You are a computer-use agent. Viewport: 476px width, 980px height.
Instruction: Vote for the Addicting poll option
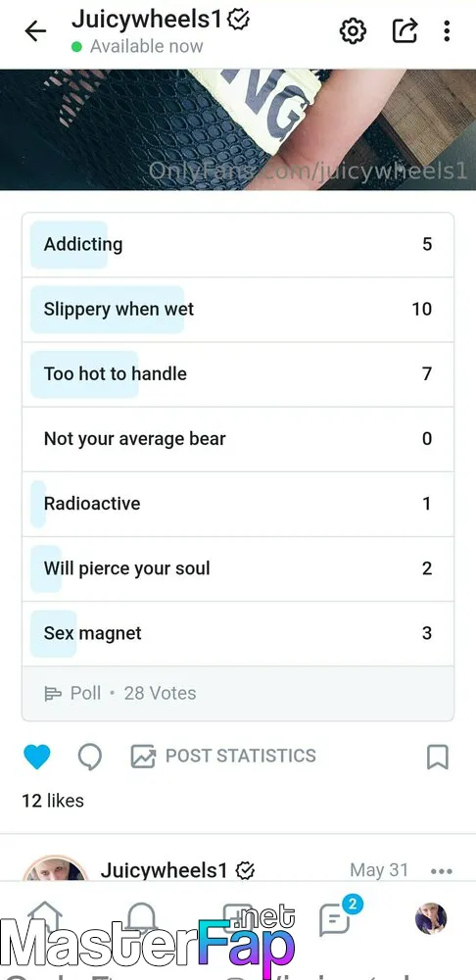(238, 244)
